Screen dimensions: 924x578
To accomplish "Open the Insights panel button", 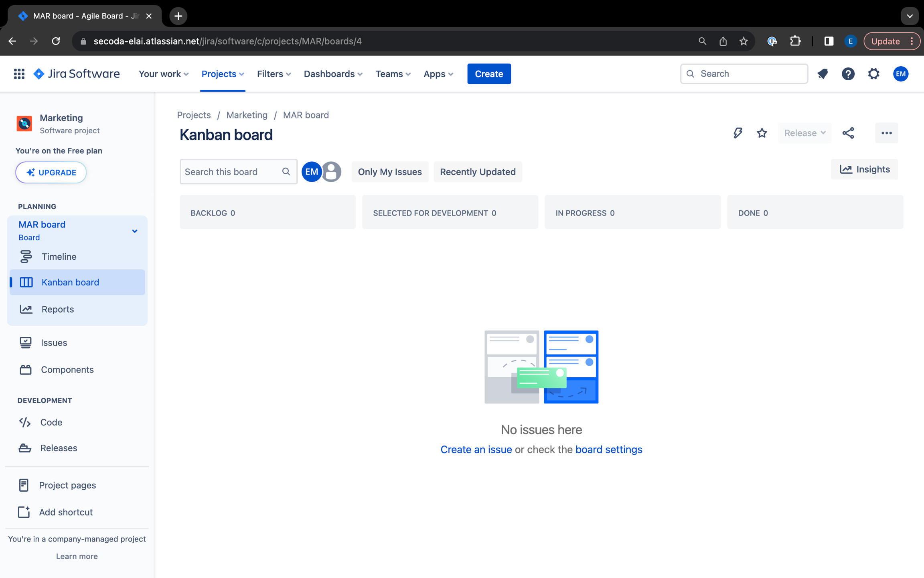I will 864,169.
